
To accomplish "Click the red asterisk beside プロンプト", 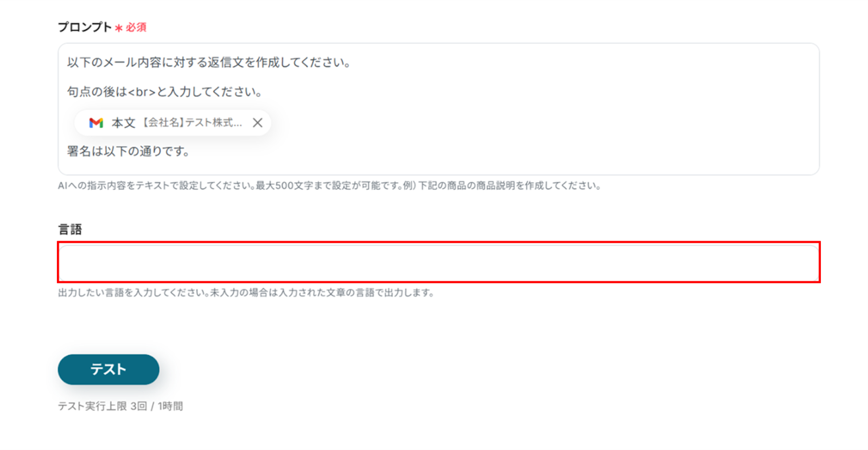I will point(119,28).
